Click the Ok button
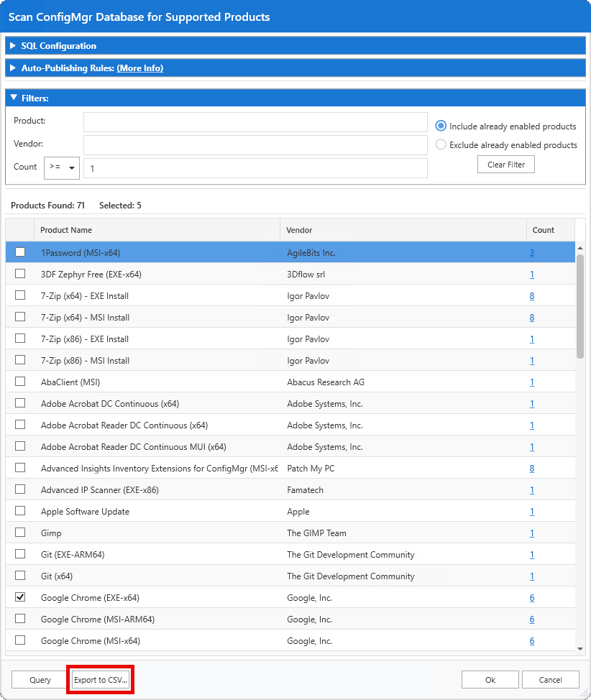Screen dimensions: 591x700 490,679
